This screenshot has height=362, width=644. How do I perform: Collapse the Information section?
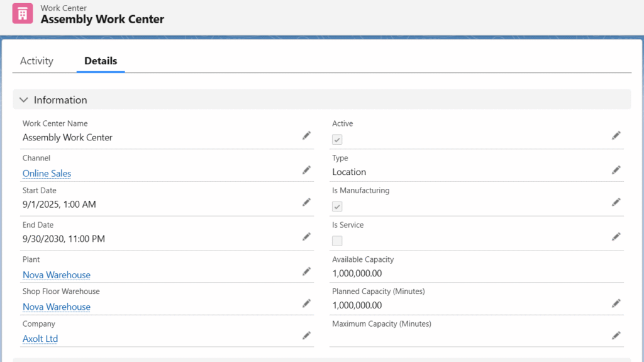coord(24,100)
